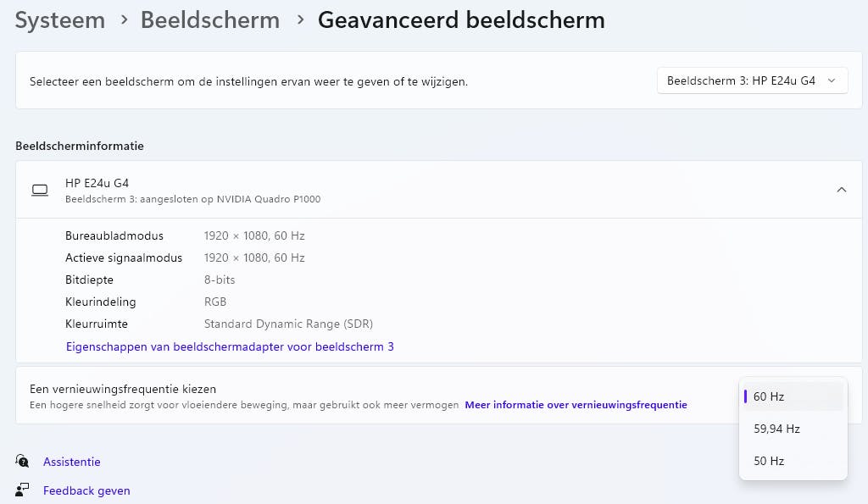Click the 'Een vernieuwingsfrequentie kiezen' label

pyautogui.click(x=123, y=389)
